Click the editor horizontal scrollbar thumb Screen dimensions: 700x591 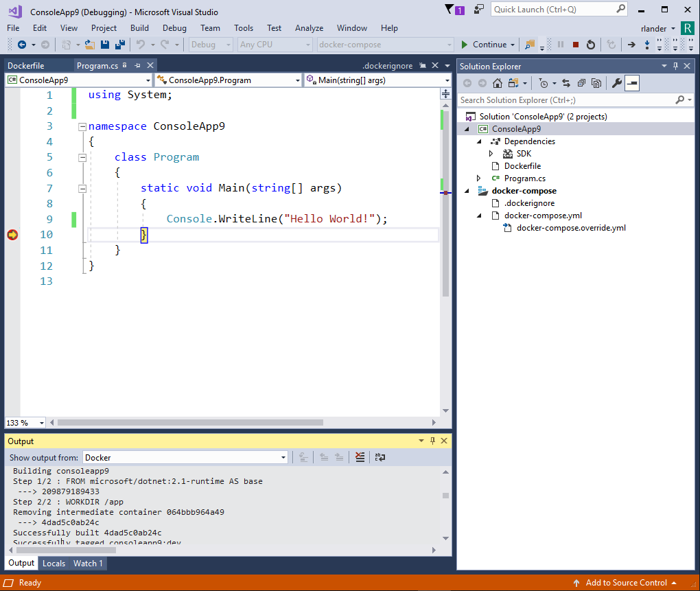[x=190, y=422]
